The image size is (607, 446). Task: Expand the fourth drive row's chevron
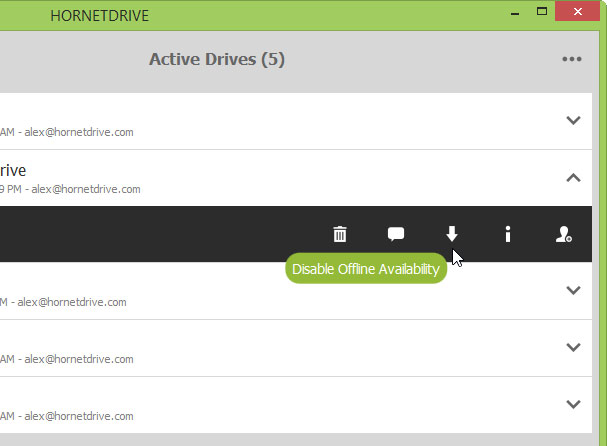click(x=573, y=347)
